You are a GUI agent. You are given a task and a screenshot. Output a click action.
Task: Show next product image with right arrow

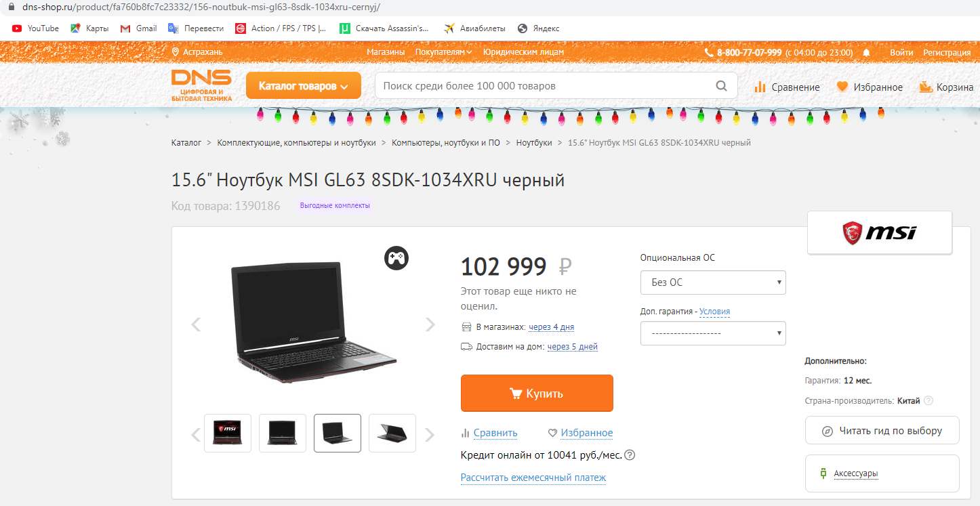click(x=430, y=324)
